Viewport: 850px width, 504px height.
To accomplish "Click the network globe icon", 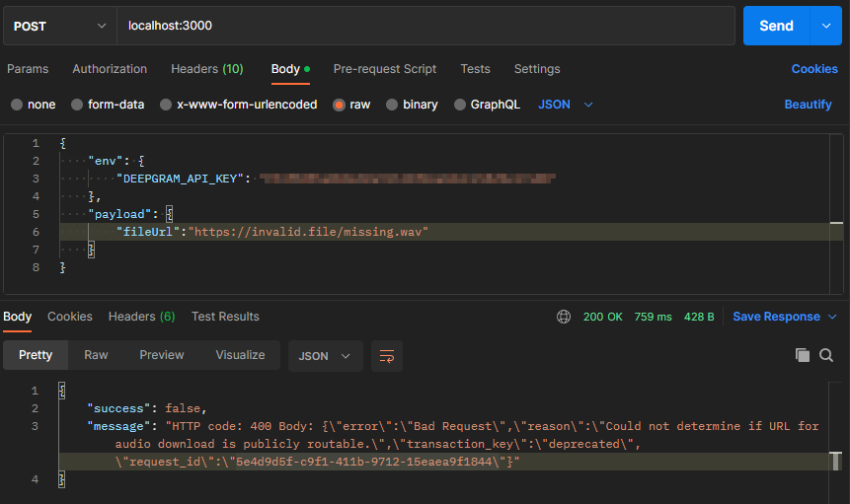I will 564,317.
